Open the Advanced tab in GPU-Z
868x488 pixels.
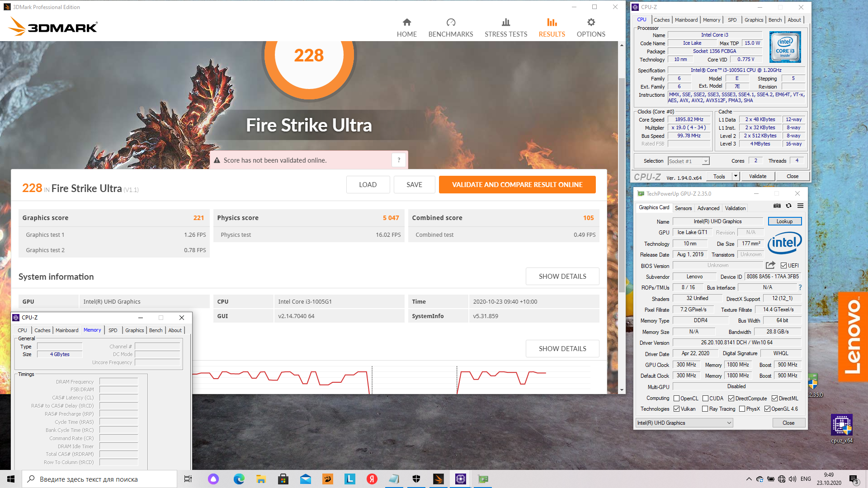[x=708, y=208]
